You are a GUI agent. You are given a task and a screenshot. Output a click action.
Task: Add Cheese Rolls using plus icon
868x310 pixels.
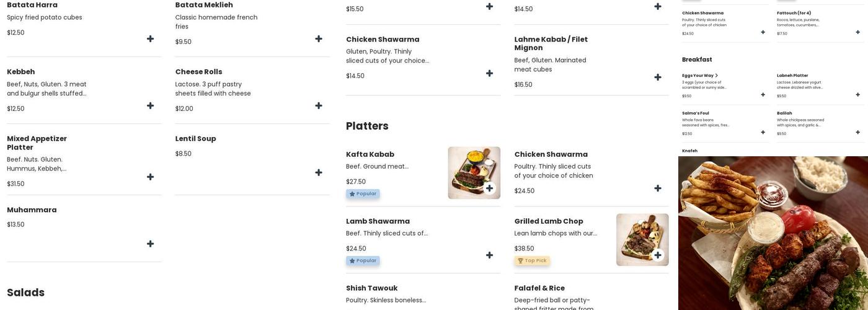click(x=319, y=106)
